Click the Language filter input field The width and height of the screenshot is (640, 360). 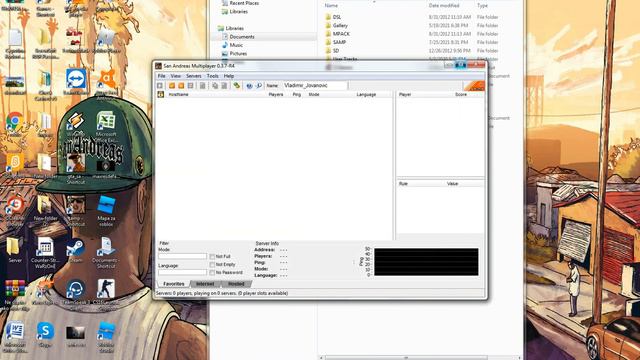(182, 272)
